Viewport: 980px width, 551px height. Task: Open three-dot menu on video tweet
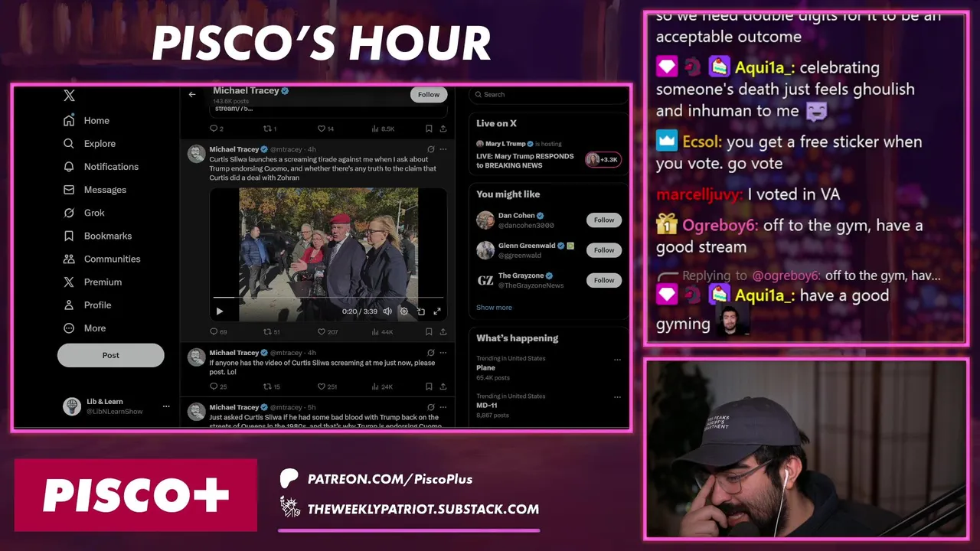click(443, 149)
